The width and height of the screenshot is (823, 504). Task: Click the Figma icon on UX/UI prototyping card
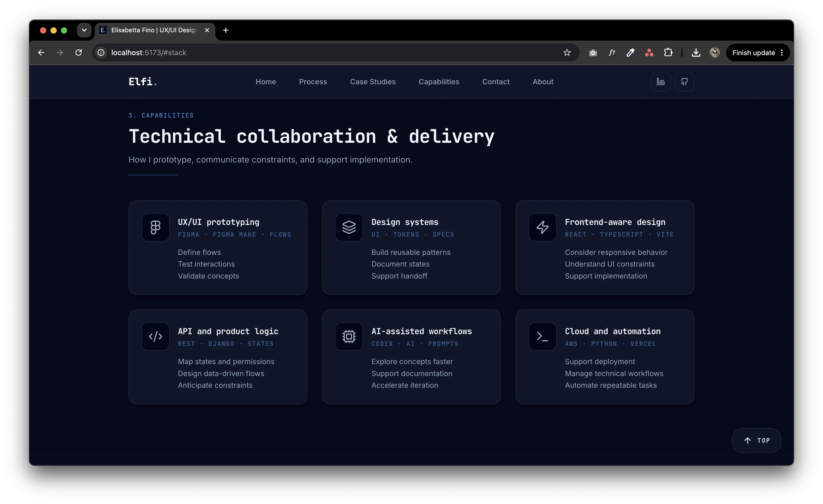pyautogui.click(x=155, y=227)
